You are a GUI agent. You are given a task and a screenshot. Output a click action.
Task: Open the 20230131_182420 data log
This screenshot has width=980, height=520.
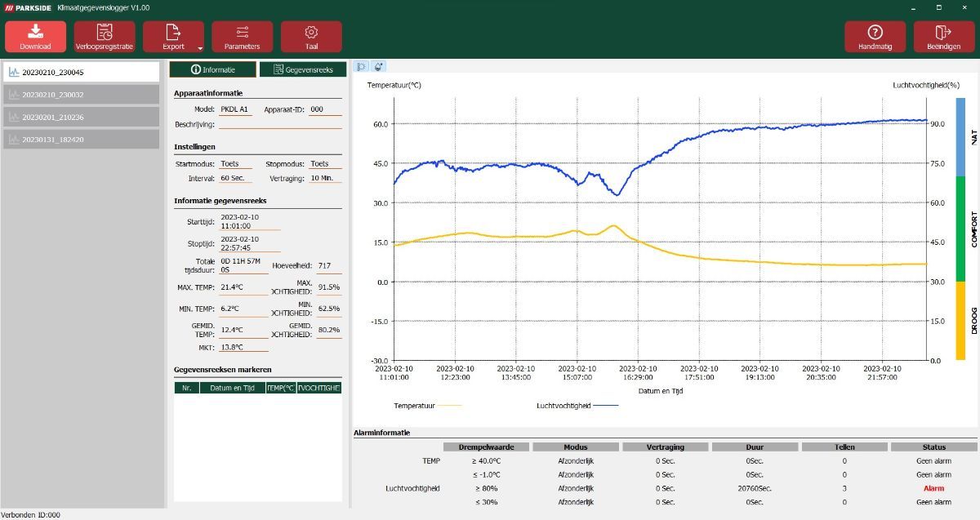pos(81,140)
